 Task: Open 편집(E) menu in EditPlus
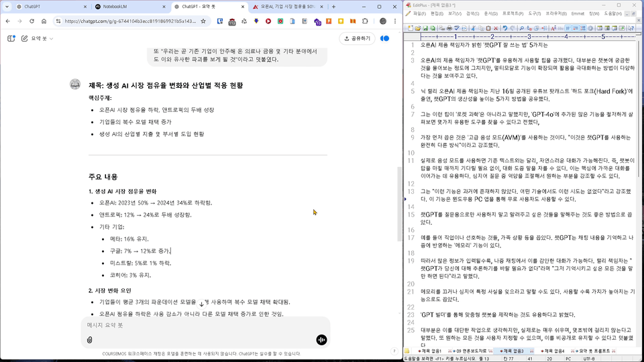click(x=437, y=13)
